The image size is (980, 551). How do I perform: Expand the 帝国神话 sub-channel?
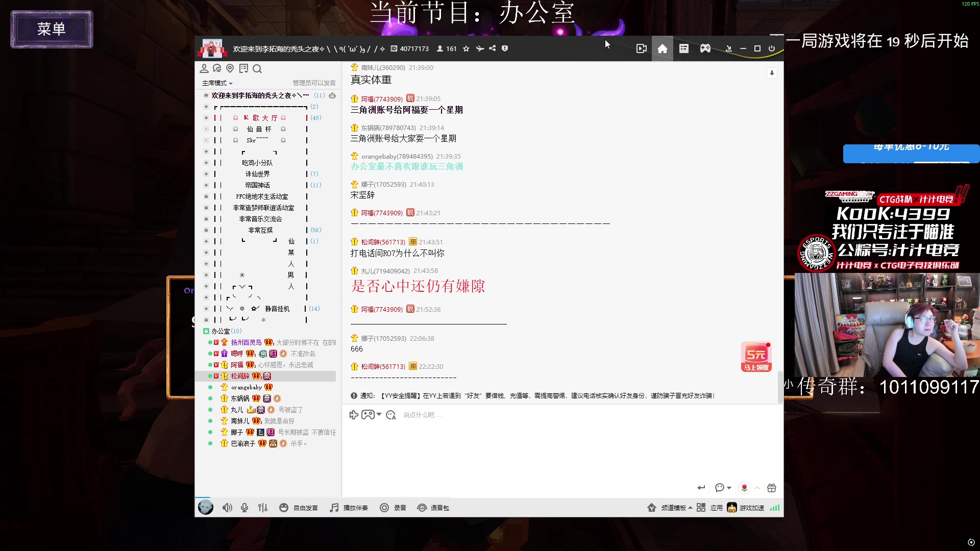pyautogui.click(x=206, y=185)
